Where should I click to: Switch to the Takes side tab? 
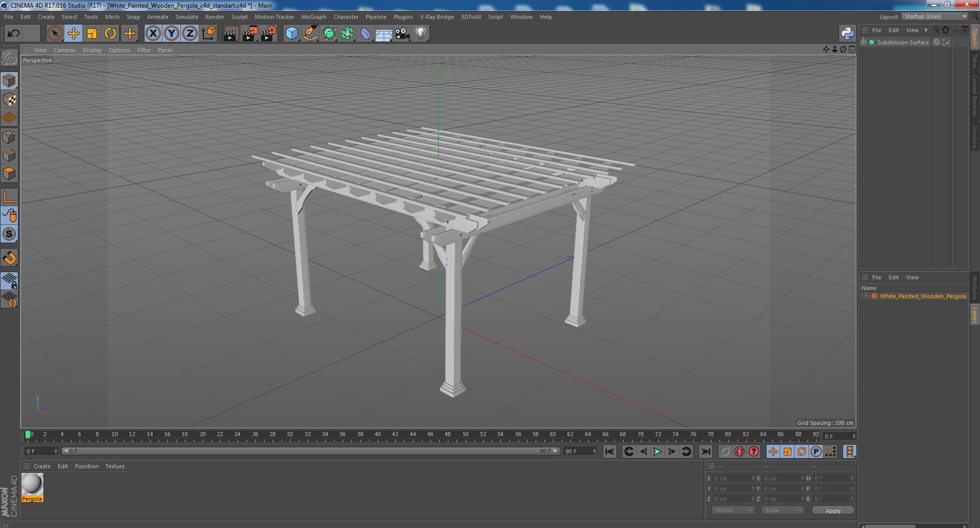(x=974, y=61)
